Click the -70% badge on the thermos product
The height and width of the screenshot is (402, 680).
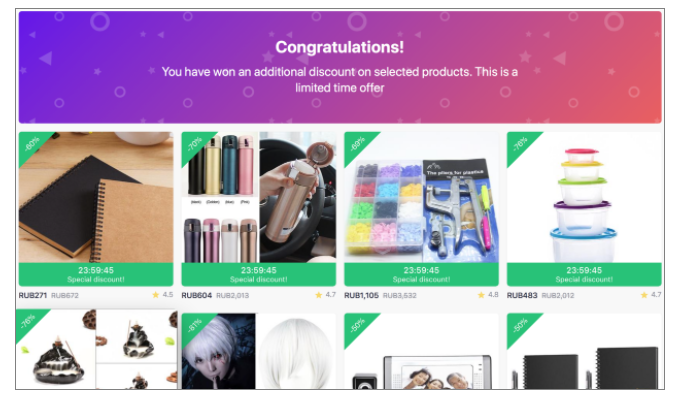point(194,144)
